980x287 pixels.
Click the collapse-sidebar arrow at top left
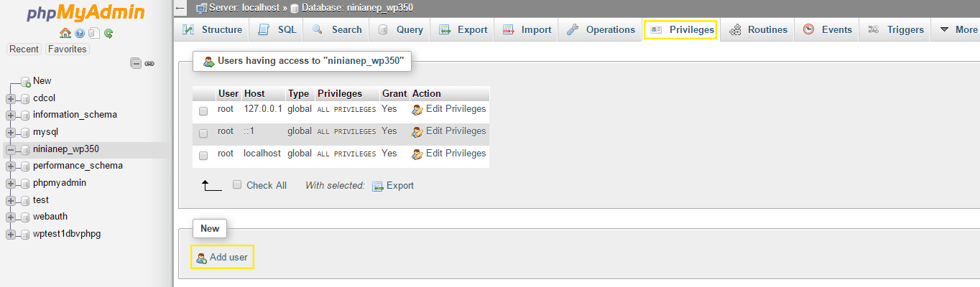point(180,8)
